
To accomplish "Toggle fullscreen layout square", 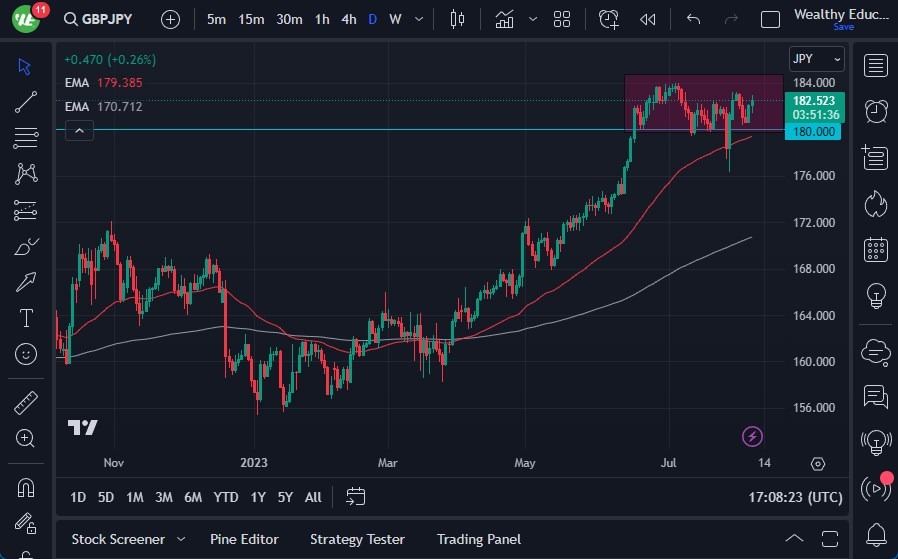I will [770, 19].
